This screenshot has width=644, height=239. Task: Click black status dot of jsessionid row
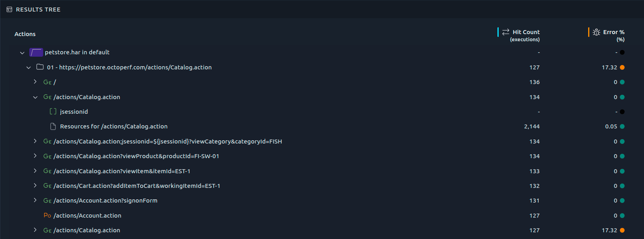pyautogui.click(x=622, y=112)
